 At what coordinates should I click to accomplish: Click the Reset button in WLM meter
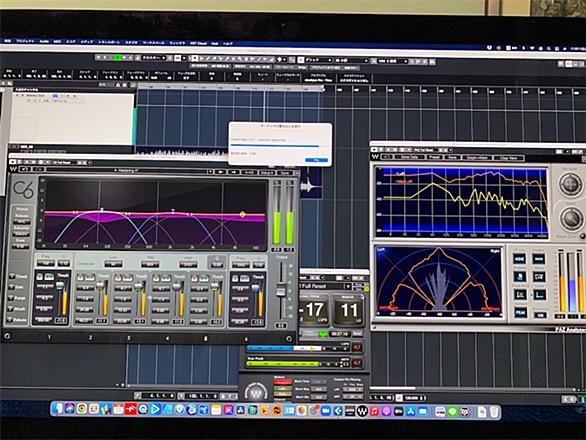[x=357, y=334]
